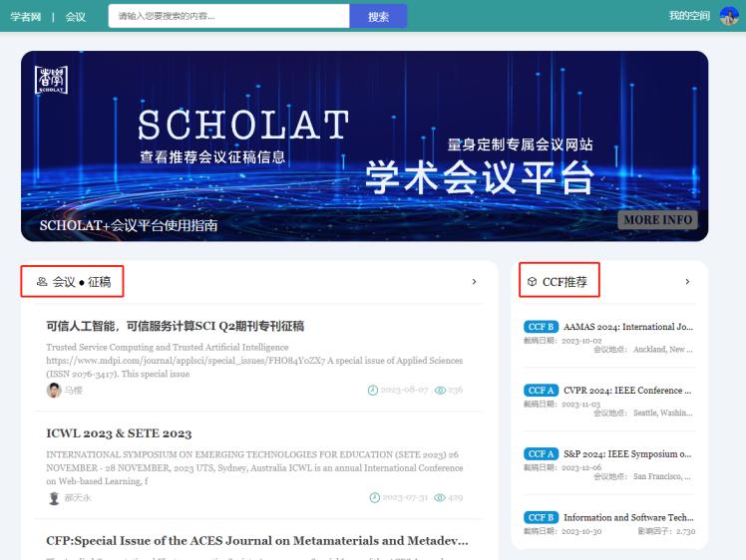Open 会议 in the top navigation
The width and height of the screenshot is (746, 560).
(75, 17)
